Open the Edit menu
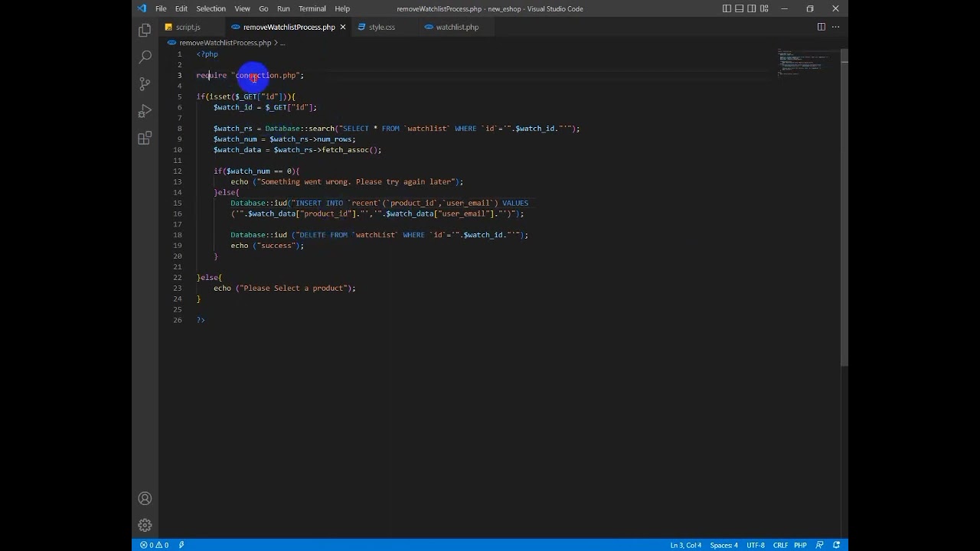980x551 pixels. [181, 8]
